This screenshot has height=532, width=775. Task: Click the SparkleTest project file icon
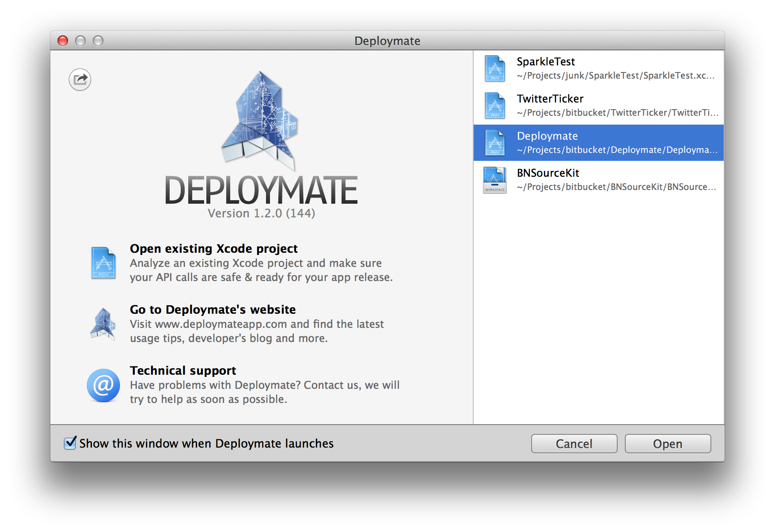(x=495, y=68)
